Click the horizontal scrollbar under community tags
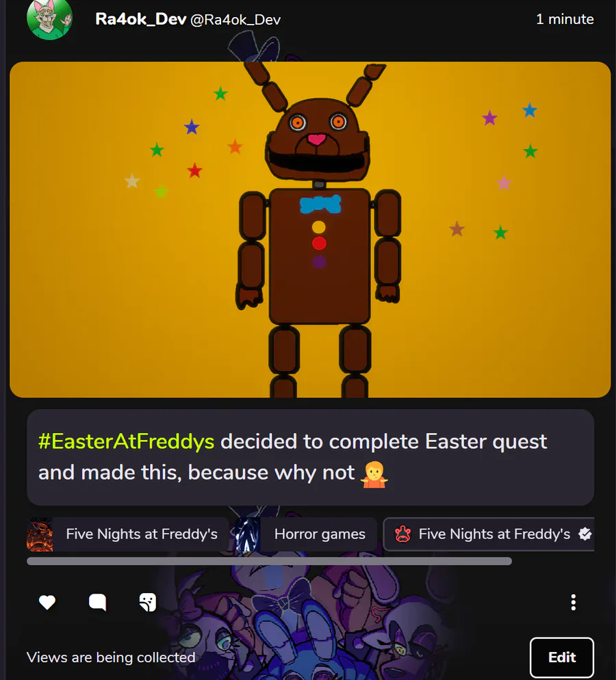This screenshot has height=680, width=616. tap(269, 561)
